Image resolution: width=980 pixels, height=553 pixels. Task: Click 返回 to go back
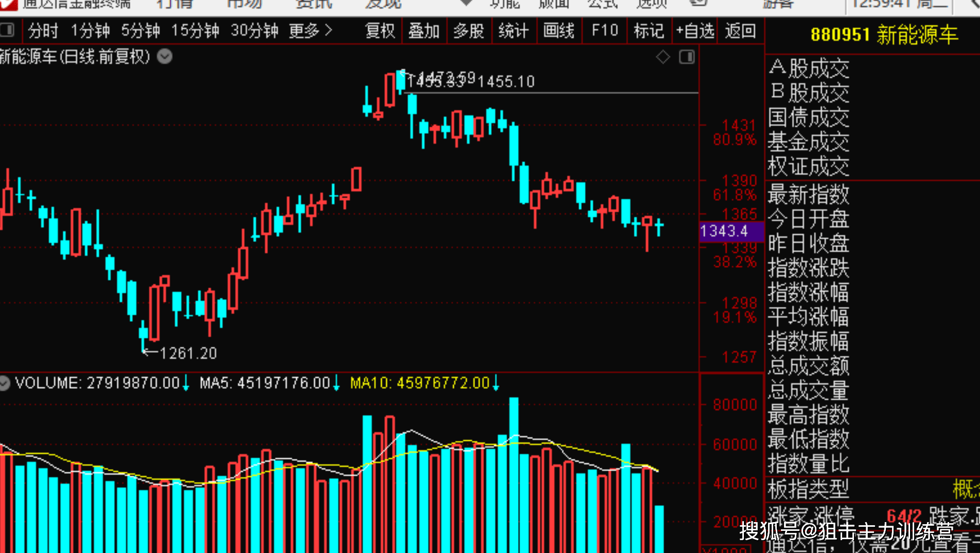[x=740, y=31]
